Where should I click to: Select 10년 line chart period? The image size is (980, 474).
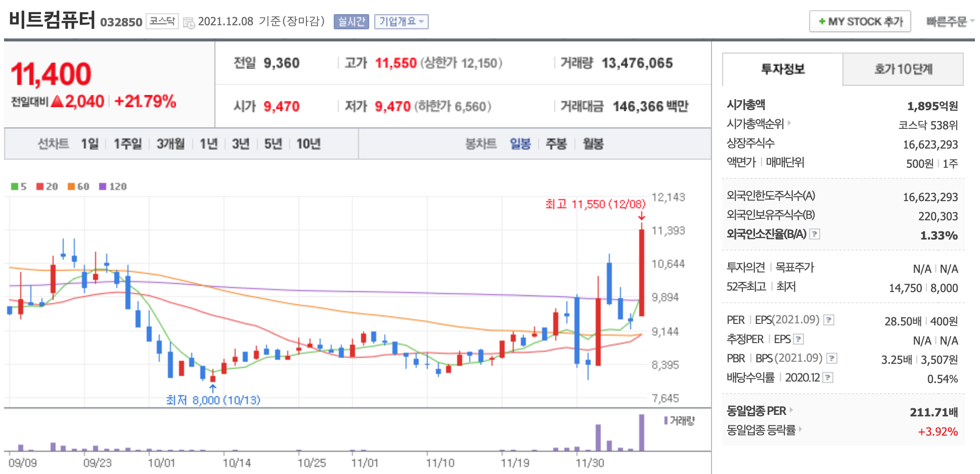pyautogui.click(x=308, y=144)
